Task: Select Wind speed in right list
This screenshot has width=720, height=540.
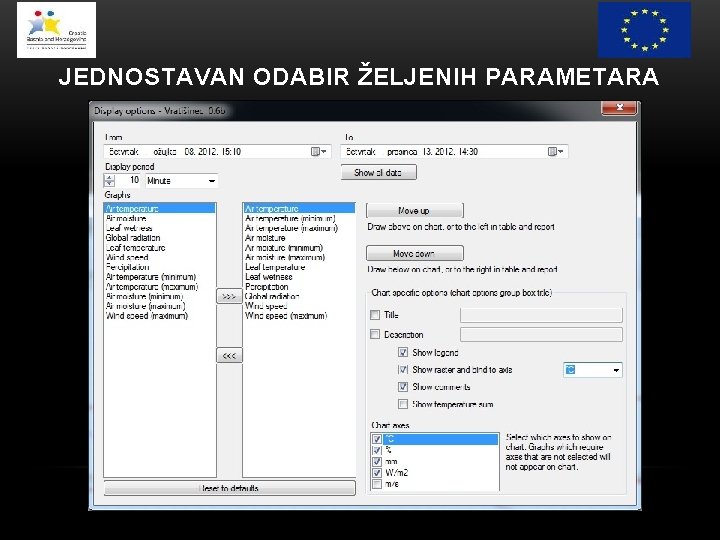Action: 299,306
